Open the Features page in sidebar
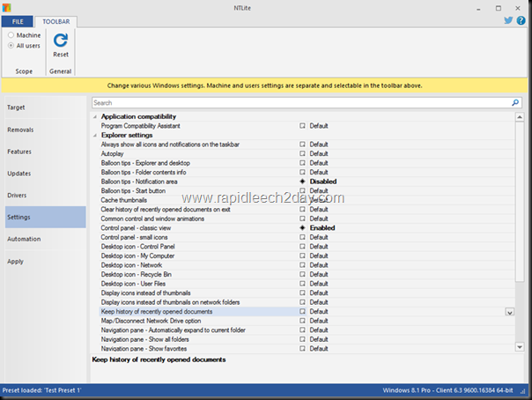Viewport: 532px width, 400px height. pos(46,152)
